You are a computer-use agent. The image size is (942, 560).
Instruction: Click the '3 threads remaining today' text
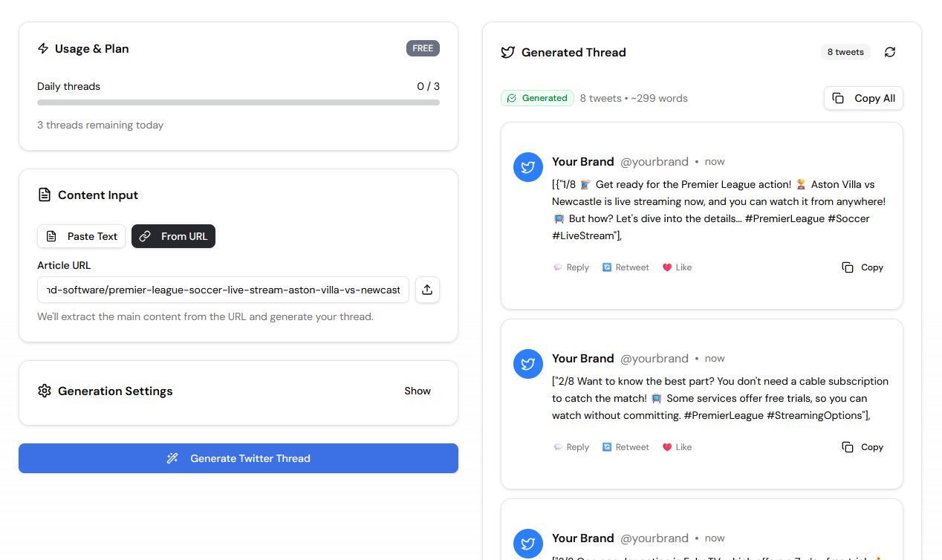click(x=100, y=125)
